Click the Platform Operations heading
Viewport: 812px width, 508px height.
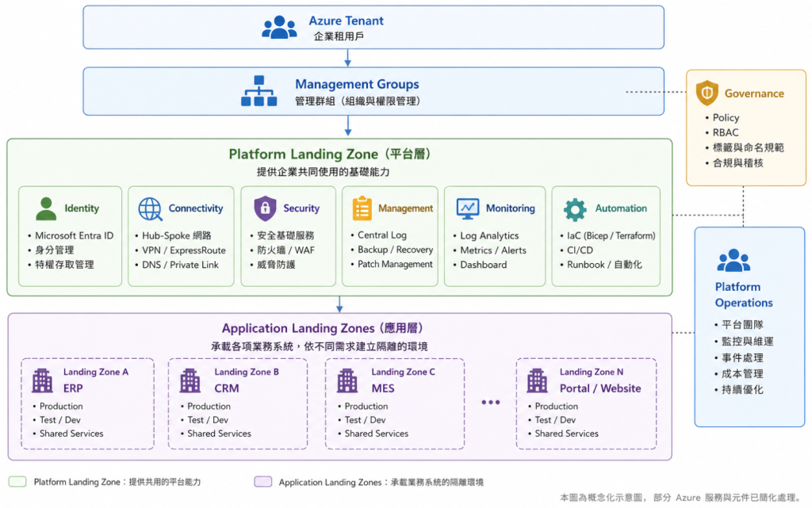pos(744,294)
